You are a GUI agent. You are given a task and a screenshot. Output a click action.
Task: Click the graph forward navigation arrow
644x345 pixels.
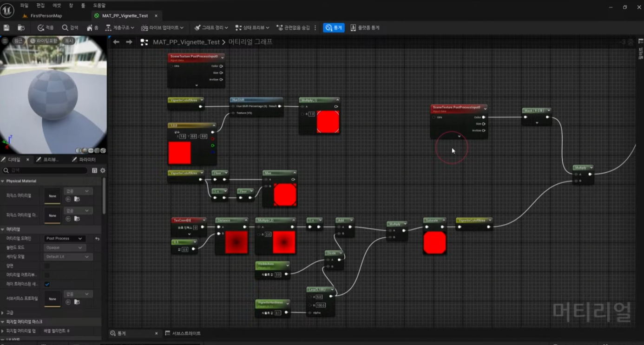click(129, 42)
